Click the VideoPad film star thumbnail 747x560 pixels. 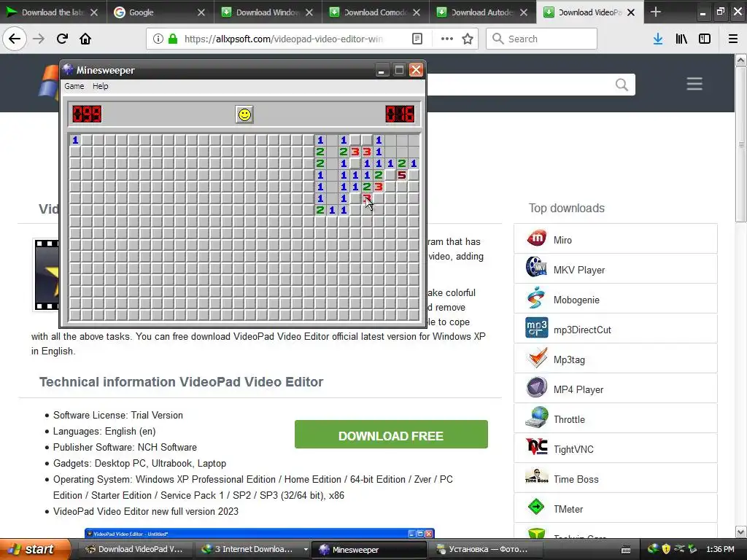46,275
